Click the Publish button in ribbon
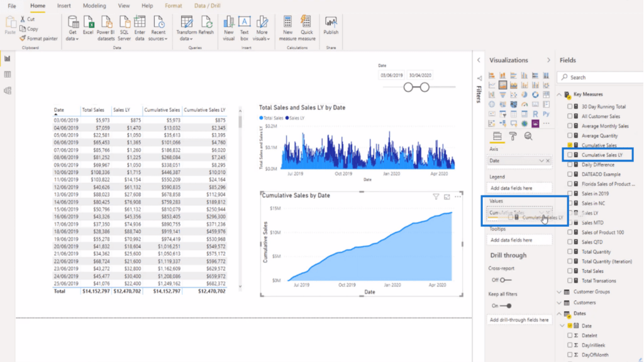The width and height of the screenshot is (644, 362). point(331,25)
